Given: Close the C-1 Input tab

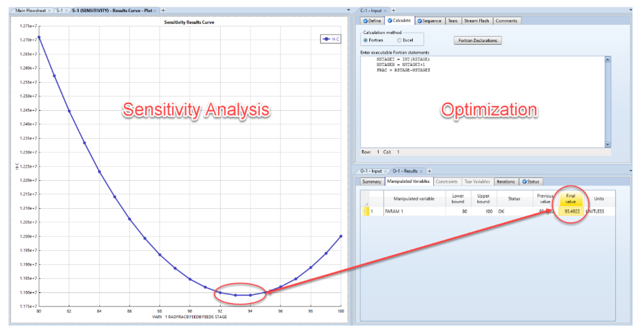Looking at the screenshot, I should [386, 10].
